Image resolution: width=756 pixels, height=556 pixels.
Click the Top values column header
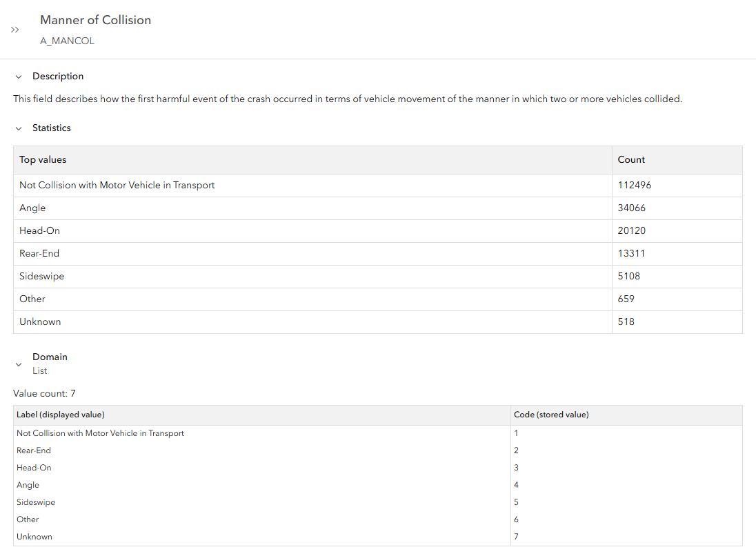click(43, 159)
